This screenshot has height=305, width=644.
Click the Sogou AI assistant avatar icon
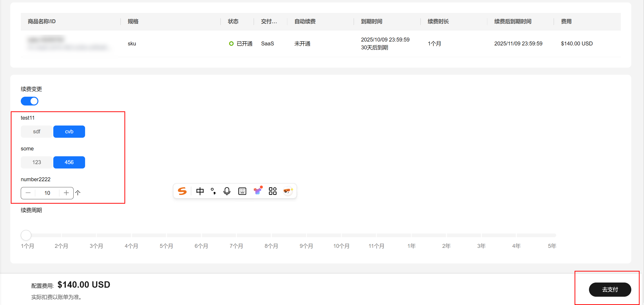pyautogui.click(x=288, y=191)
